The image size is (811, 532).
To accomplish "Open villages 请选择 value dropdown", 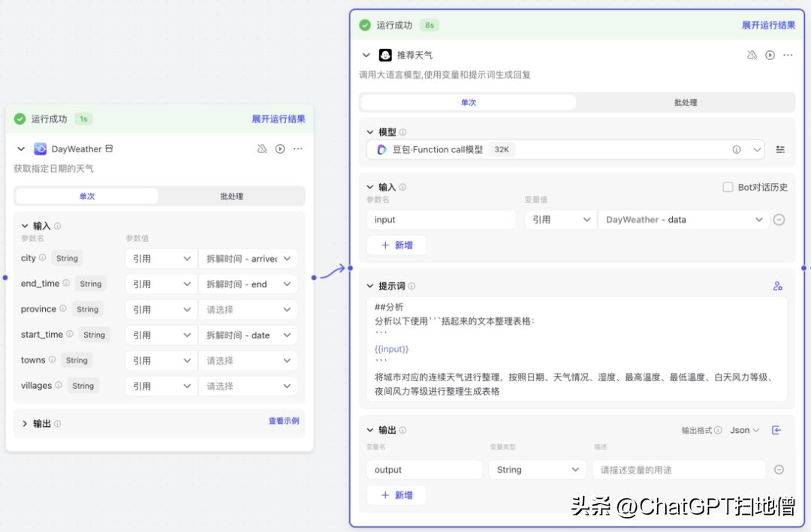I will tap(248, 386).
